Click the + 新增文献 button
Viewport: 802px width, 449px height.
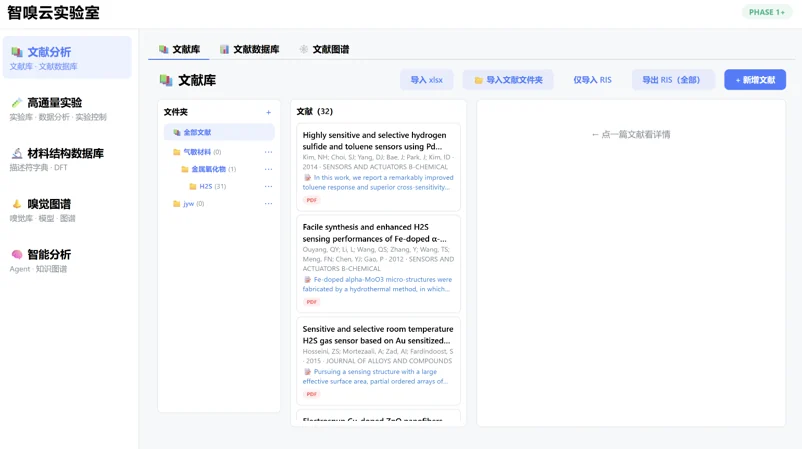(x=755, y=80)
